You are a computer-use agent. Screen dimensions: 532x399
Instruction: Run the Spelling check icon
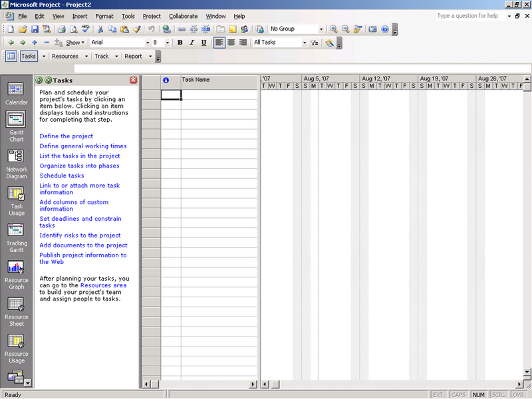tap(86, 29)
